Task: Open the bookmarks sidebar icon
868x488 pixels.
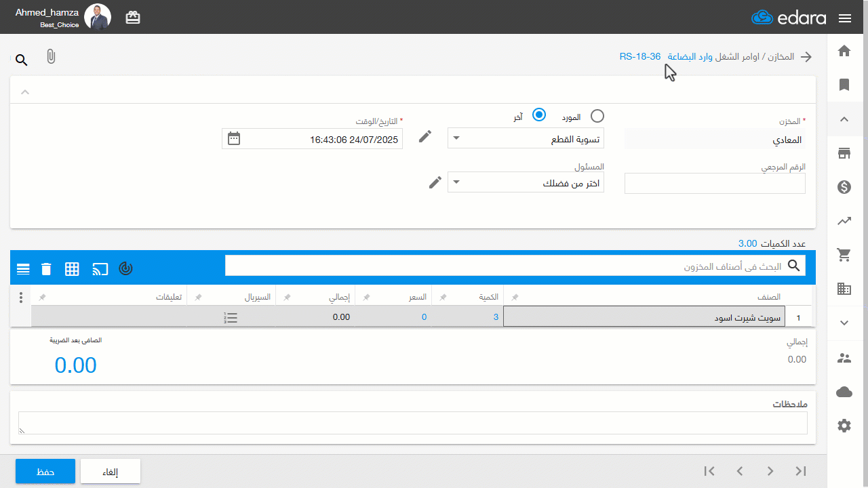Action: (x=844, y=85)
